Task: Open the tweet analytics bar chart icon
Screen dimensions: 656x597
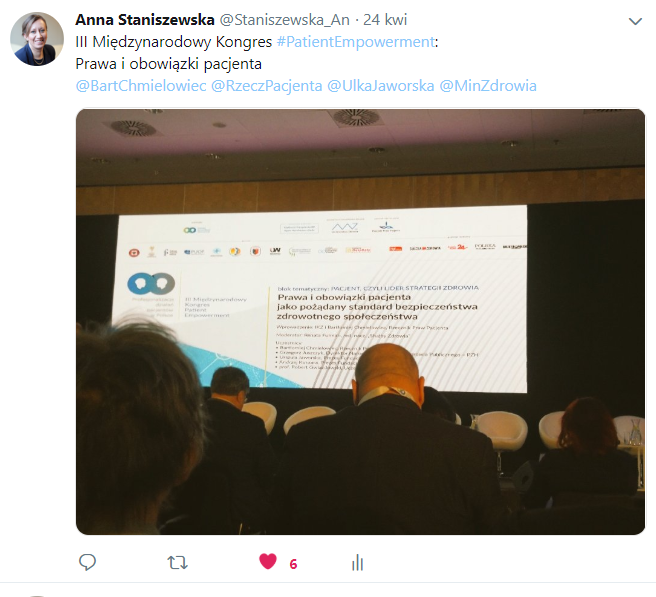Action: 357,562
